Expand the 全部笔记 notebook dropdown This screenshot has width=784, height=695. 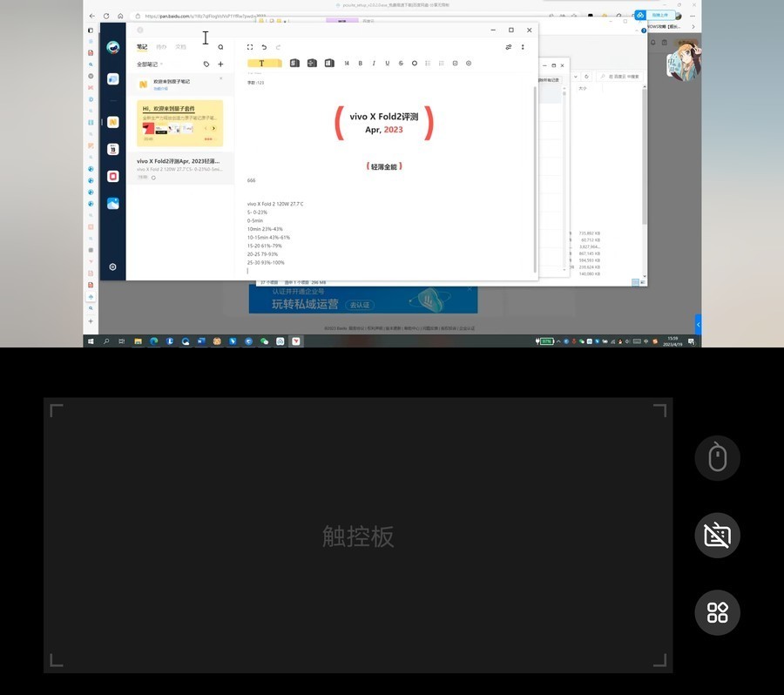(150, 64)
